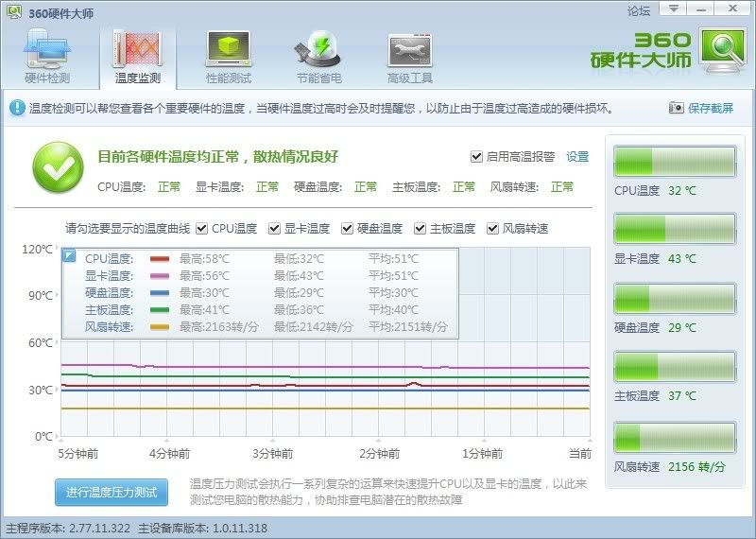Click the 360硬件大师 magnifier logo
This screenshot has height=539, width=756.
coord(722,51)
